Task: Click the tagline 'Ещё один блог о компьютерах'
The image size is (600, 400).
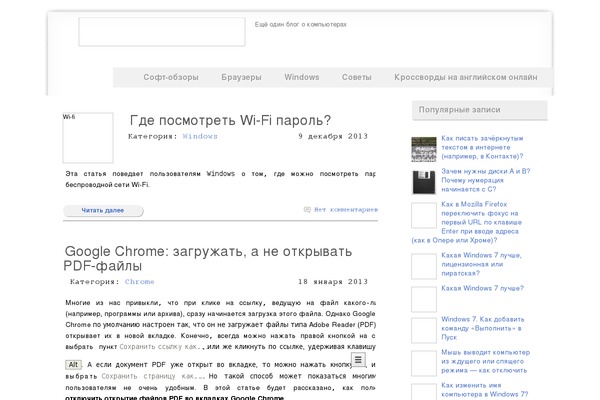Action: click(300, 24)
